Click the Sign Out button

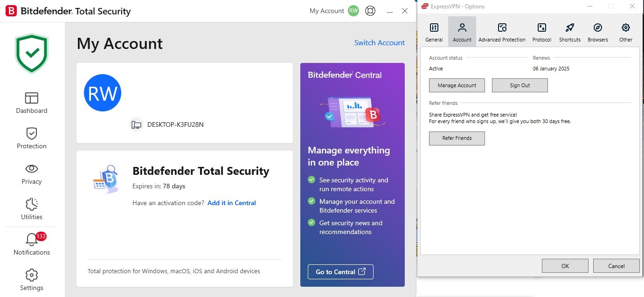520,85
